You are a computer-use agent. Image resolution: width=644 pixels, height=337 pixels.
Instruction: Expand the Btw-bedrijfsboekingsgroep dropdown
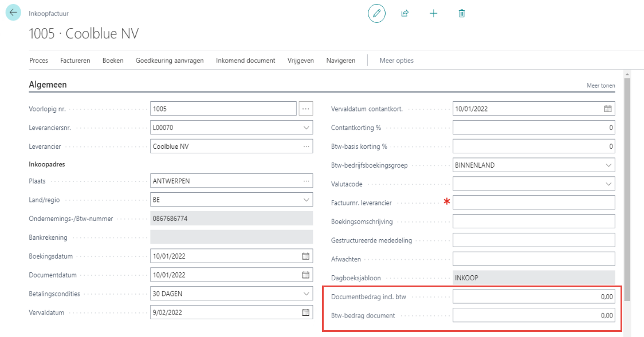tap(608, 165)
